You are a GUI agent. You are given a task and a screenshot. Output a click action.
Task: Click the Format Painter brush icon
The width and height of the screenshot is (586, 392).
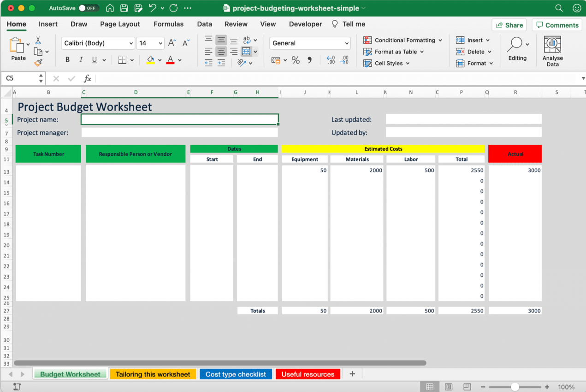(38, 63)
